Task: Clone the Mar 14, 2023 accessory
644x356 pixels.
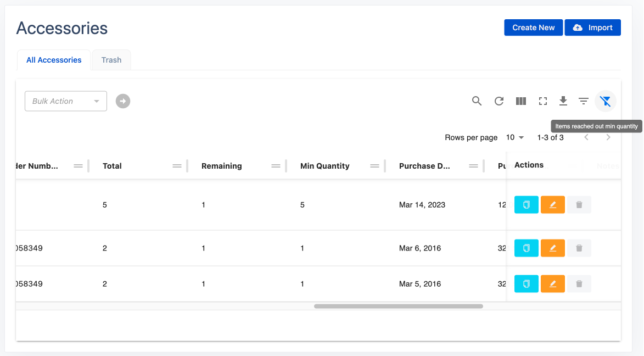Action: [526, 205]
